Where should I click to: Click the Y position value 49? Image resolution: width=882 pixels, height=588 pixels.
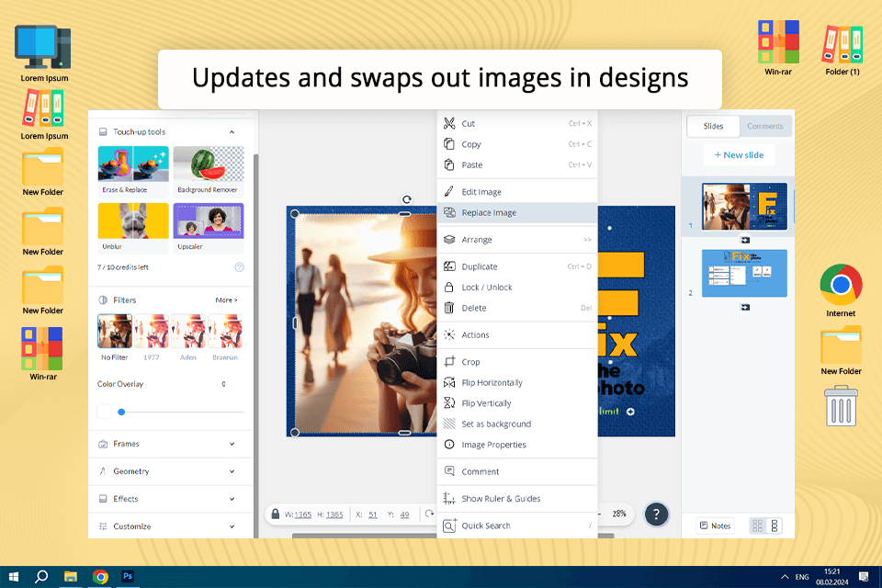pos(404,514)
